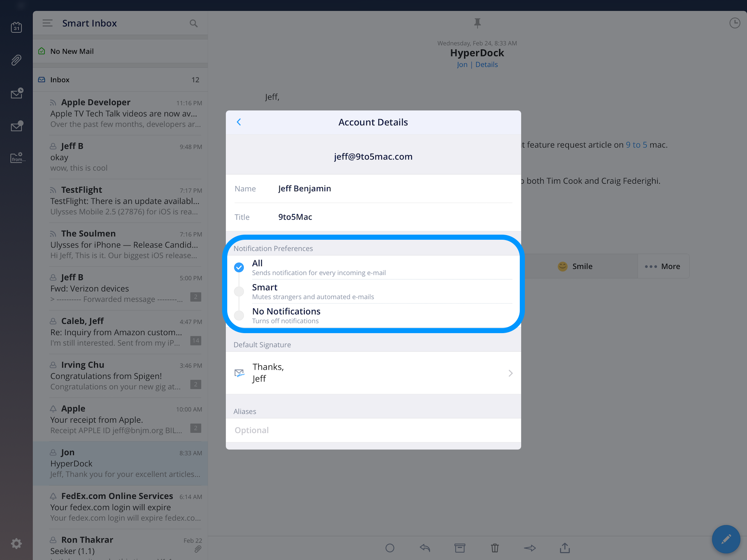
Task: Click the More quick reply button
Action: pos(663,267)
